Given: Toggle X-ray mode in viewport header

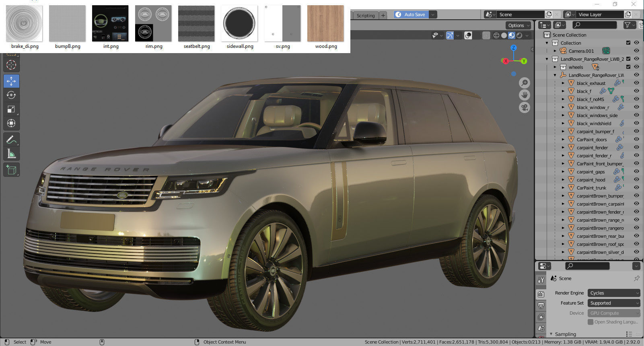Looking at the screenshot, I should pyautogui.click(x=486, y=35).
